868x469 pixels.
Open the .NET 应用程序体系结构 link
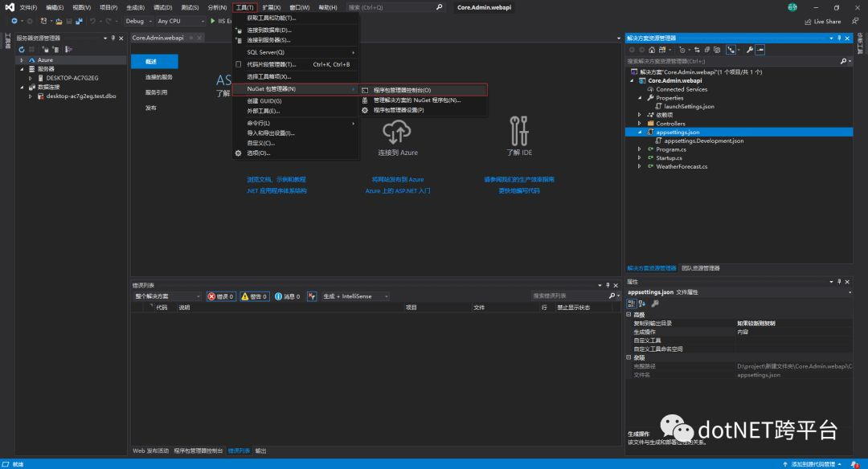tap(276, 191)
